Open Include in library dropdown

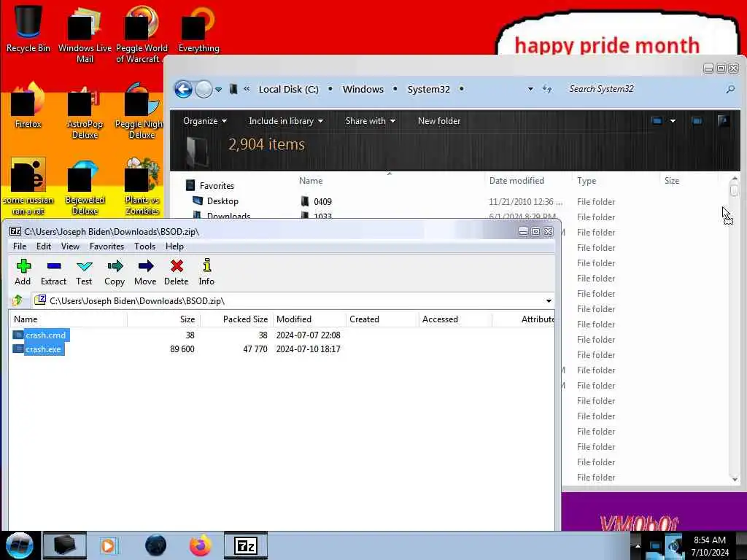point(286,121)
